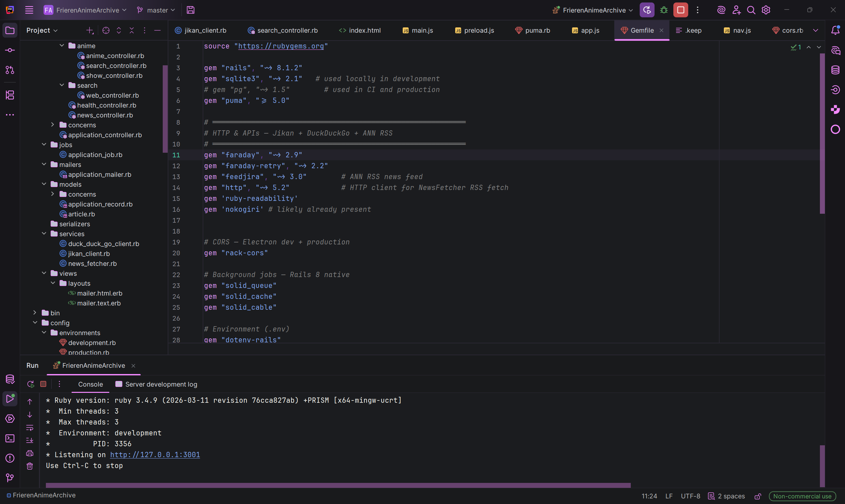Open the FrierenAnimeArchive project dropdown
This screenshot has width=845, height=504.
pyautogui.click(x=85, y=10)
